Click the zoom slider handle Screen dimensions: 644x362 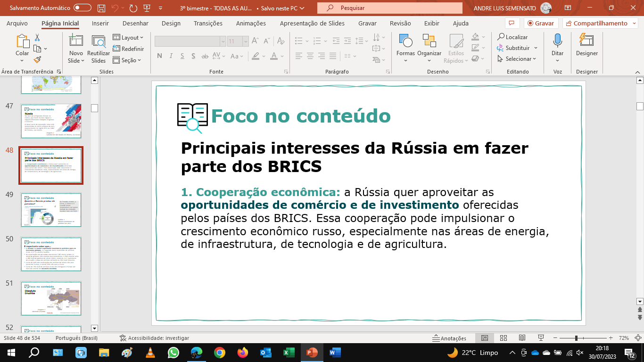click(576, 338)
